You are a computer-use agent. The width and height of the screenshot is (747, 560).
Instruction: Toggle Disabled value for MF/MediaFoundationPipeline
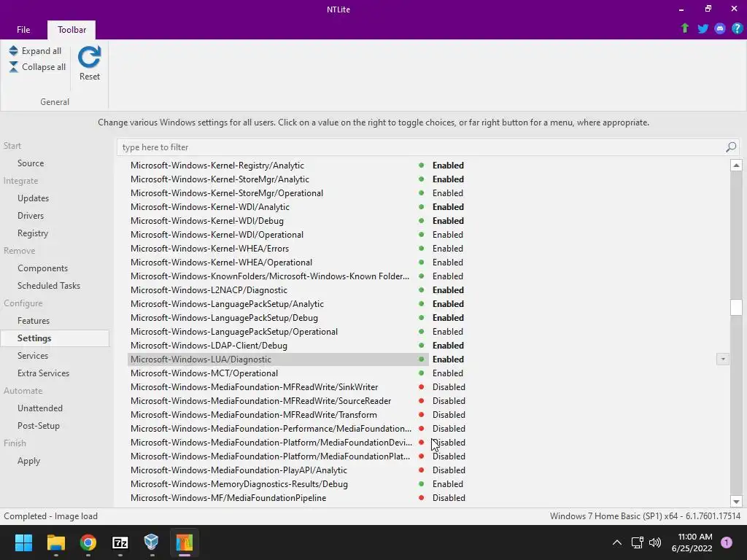449,497
